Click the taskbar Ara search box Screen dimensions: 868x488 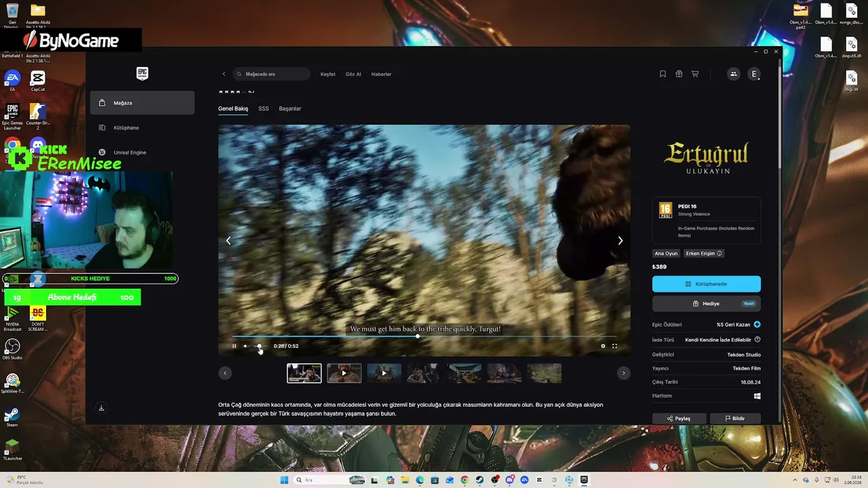(x=331, y=480)
